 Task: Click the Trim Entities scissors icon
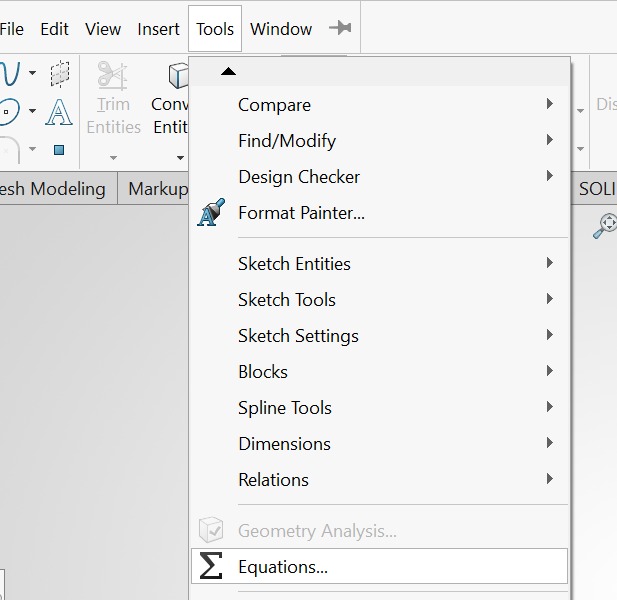[x=113, y=76]
